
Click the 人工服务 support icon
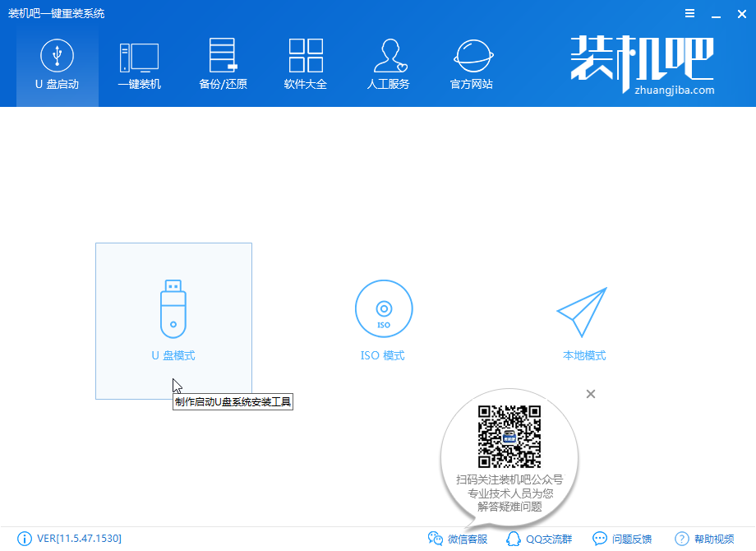point(388,66)
